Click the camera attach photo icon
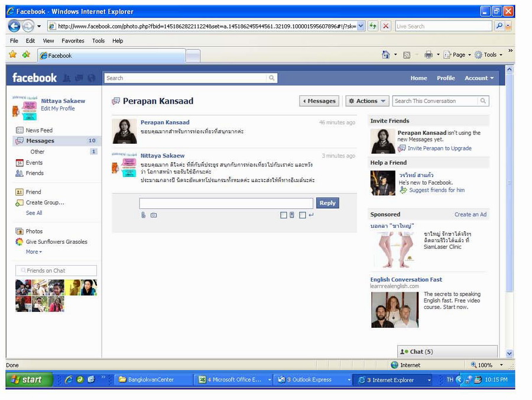Image resolution: width=532 pixels, height=400 pixels. (x=154, y=215)
